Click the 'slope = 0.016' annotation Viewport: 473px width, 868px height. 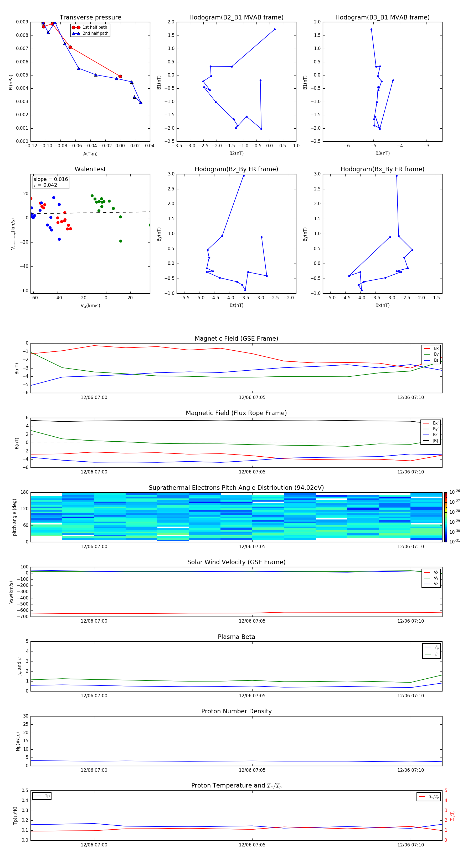tap(51, 179)
